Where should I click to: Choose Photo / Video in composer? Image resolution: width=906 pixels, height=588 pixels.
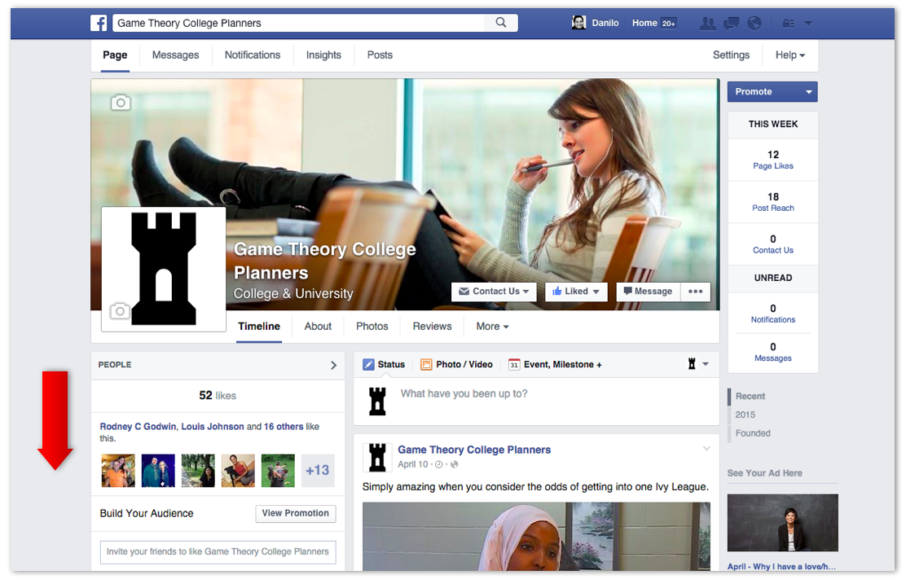tap(456, 365)
